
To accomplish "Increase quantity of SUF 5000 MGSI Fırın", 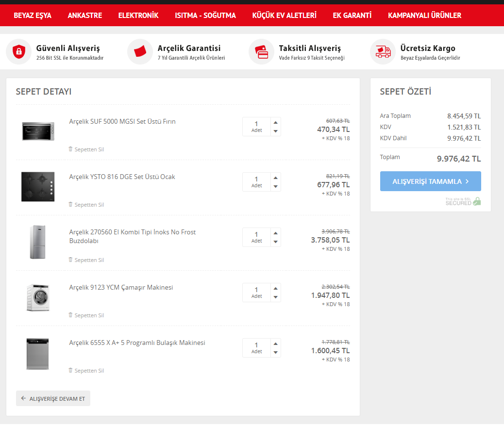I will [x=275, y=122].
